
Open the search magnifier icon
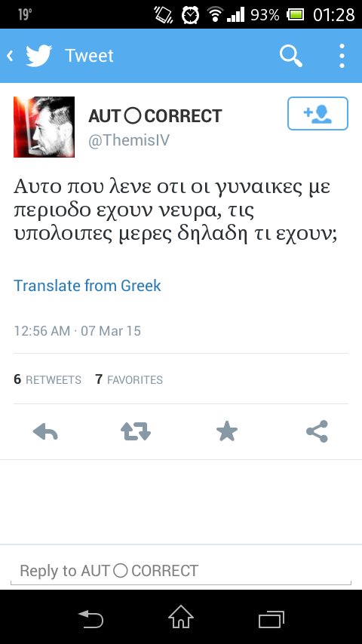[x=291, y=56]
